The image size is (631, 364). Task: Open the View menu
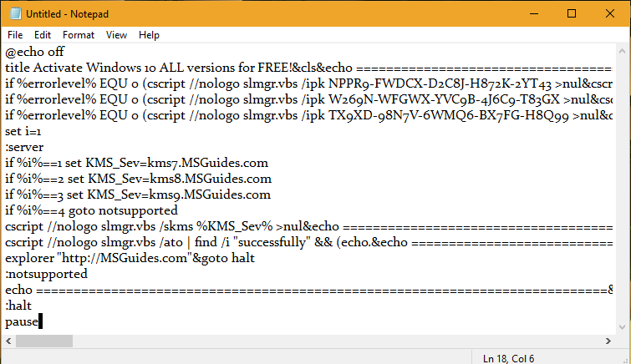pyautogui.click(x=116, y=35)
